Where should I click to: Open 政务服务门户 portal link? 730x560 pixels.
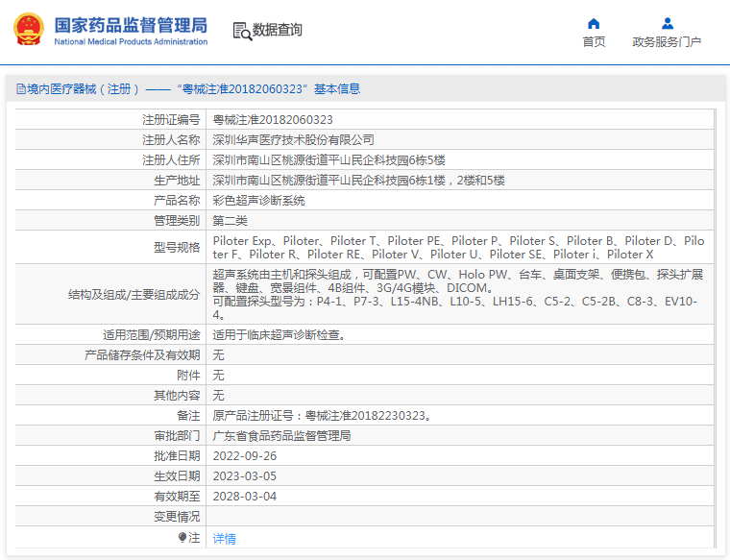tap(667, 42)
